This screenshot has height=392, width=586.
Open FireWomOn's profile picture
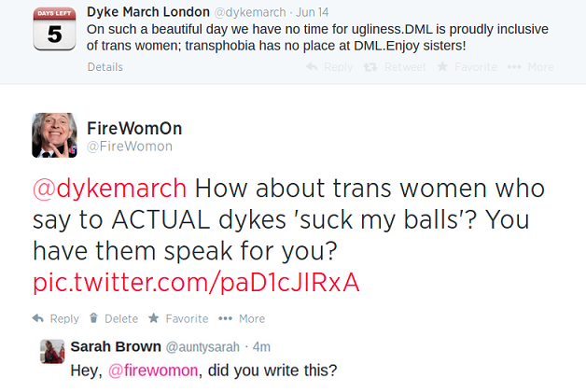pos(55,135)
